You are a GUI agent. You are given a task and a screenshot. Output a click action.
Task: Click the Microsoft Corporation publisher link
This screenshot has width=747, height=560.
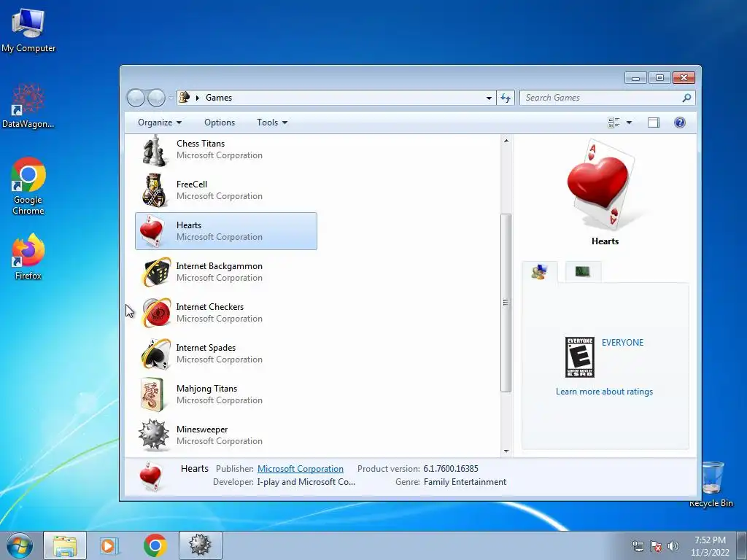point(300,469)
